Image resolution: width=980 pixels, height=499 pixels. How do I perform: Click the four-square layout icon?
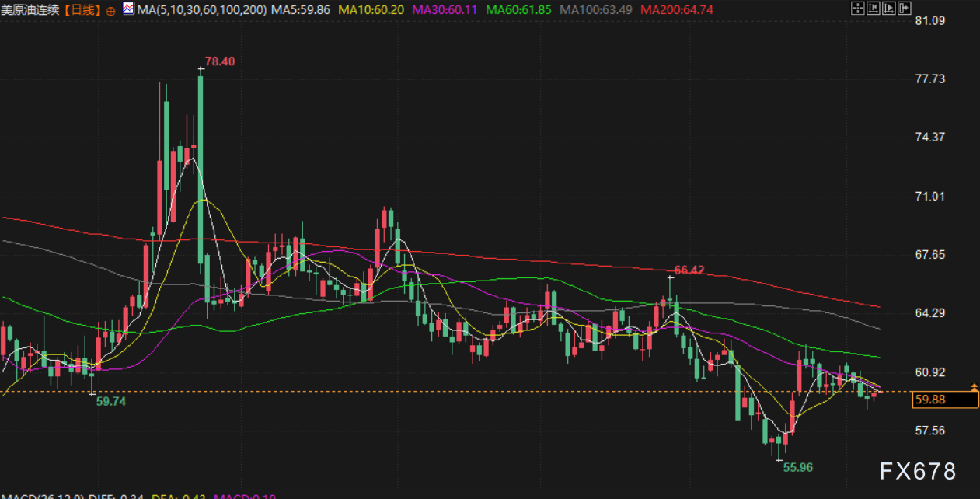[x=857, y=9]
